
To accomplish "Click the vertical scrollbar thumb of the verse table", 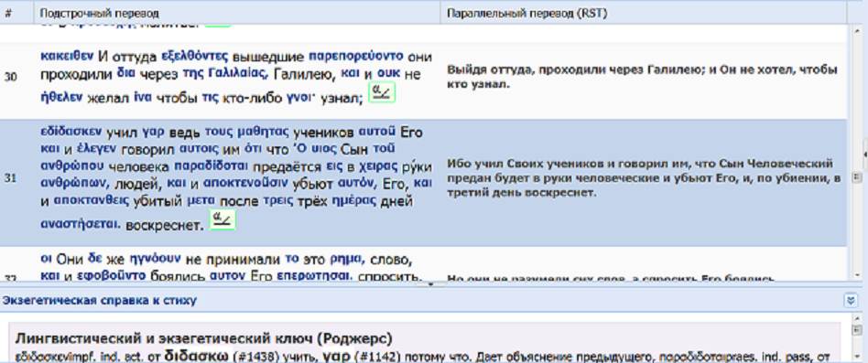I will tap(856, 176).
